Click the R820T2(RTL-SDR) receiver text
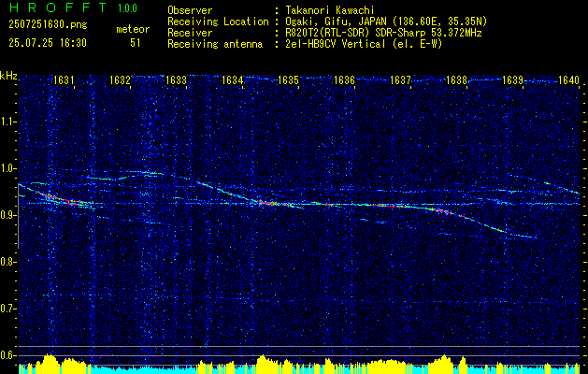The image size is (588, 374). 383,33
